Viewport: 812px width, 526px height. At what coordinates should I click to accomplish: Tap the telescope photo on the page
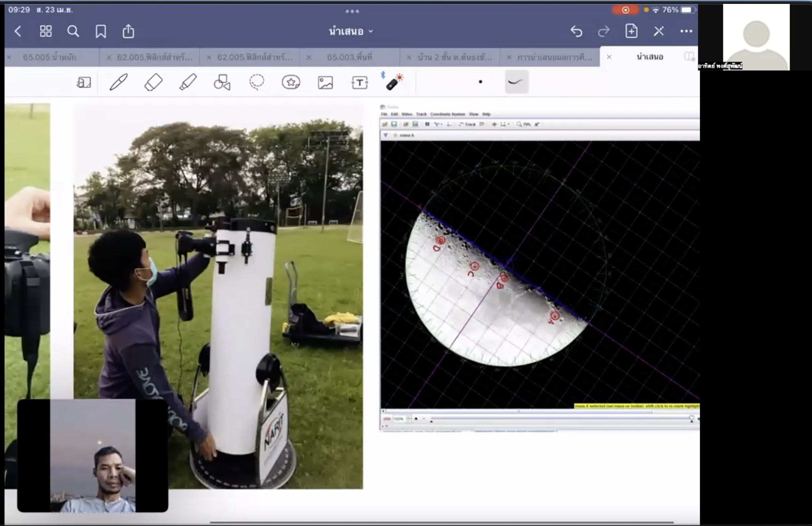(218, 296)
